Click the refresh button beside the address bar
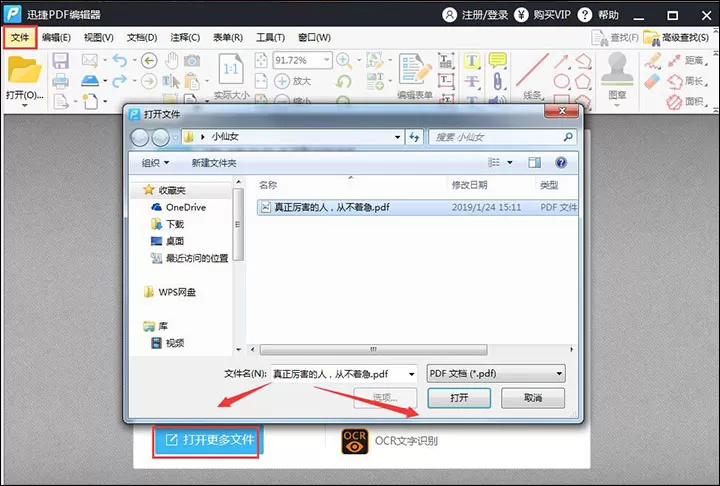 (x=414, y=137)
